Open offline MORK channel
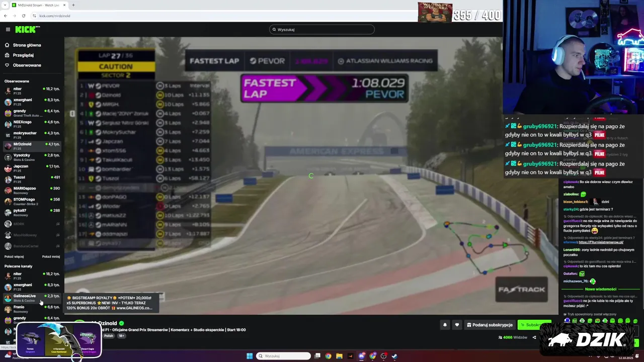The image size is (644, 362). (x=32, y=224)
